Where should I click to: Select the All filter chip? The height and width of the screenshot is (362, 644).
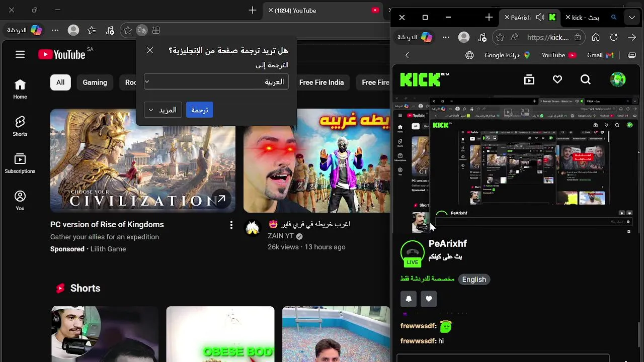point(60,82)
